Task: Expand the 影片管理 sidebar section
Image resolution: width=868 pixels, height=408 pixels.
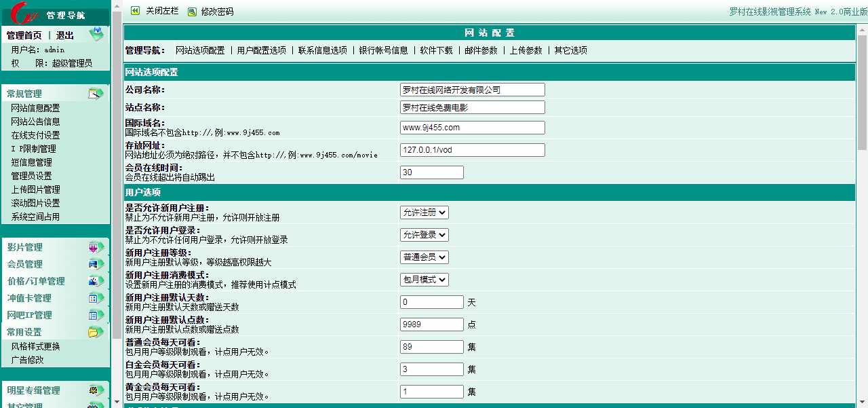Action: pos(25,247)
